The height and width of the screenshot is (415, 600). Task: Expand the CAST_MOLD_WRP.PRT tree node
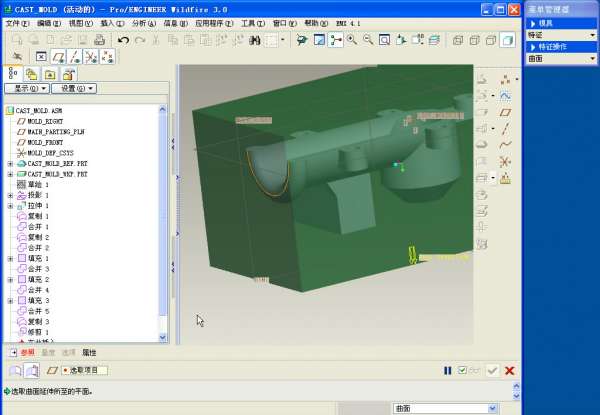[10, 174]
